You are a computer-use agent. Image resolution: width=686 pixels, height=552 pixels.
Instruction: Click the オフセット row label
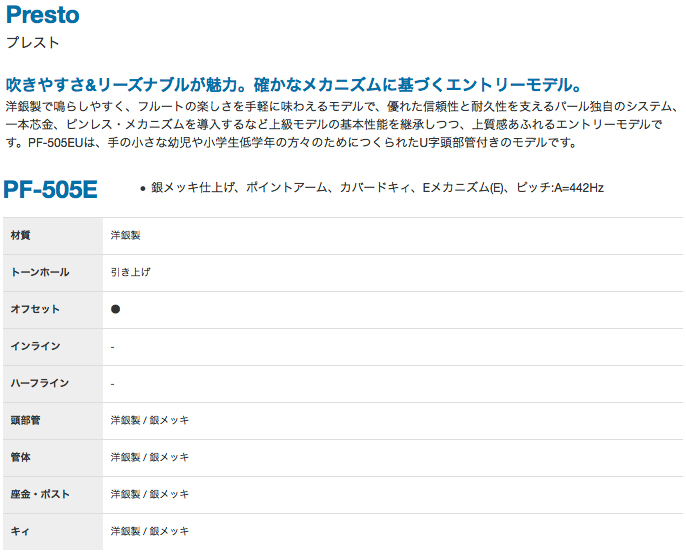point(35,309)
